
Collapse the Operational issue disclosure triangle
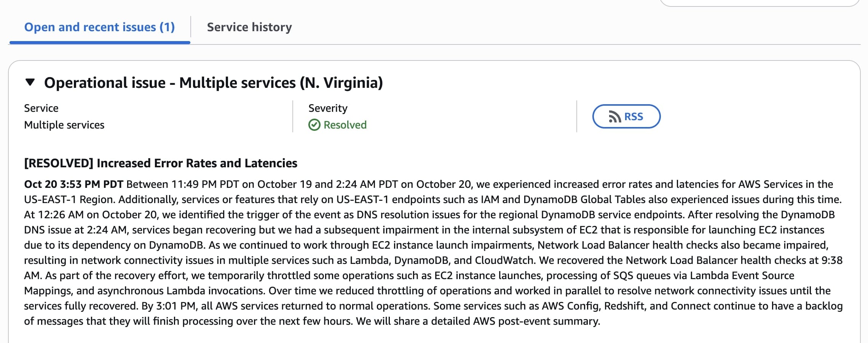point(30,82)
